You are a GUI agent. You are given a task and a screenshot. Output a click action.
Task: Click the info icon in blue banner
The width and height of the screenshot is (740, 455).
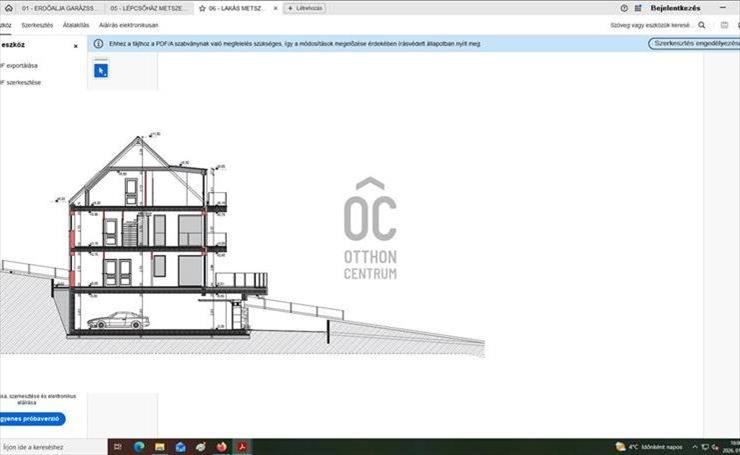tap(98, 43)
